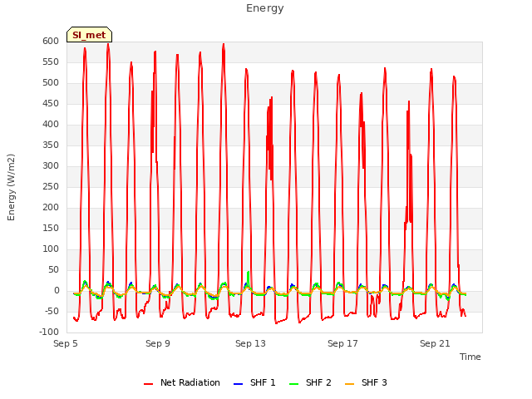The width and height of the screenshot is (532, 399).
Task: Click the red Net Radiation legend swatch
Action: [x=148, y=384]
